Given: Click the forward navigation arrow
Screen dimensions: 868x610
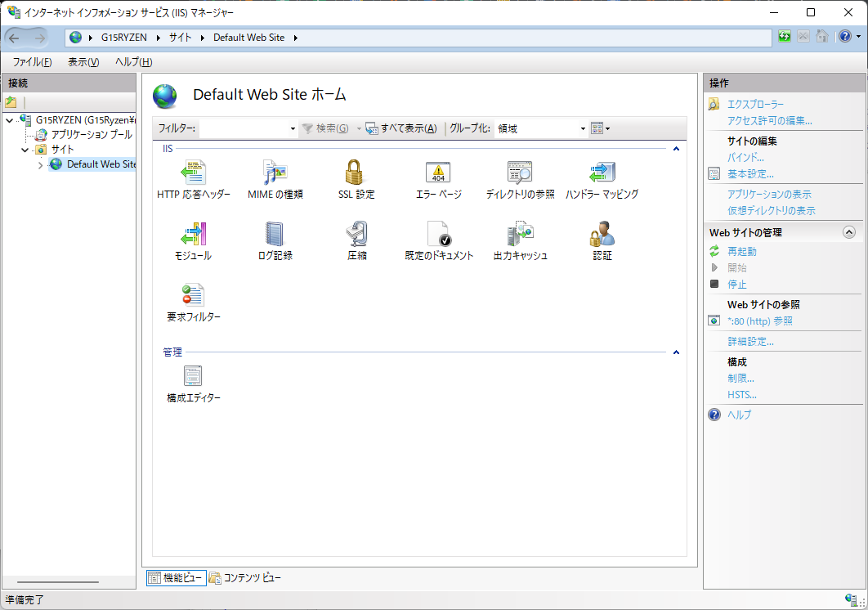Looking at the screenshot, I should 39,38.
